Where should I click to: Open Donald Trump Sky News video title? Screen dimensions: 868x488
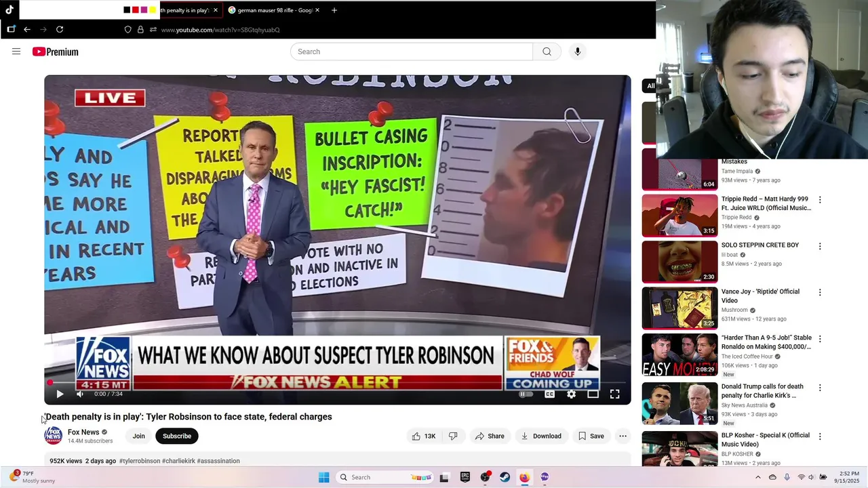[x=762, y=391]
